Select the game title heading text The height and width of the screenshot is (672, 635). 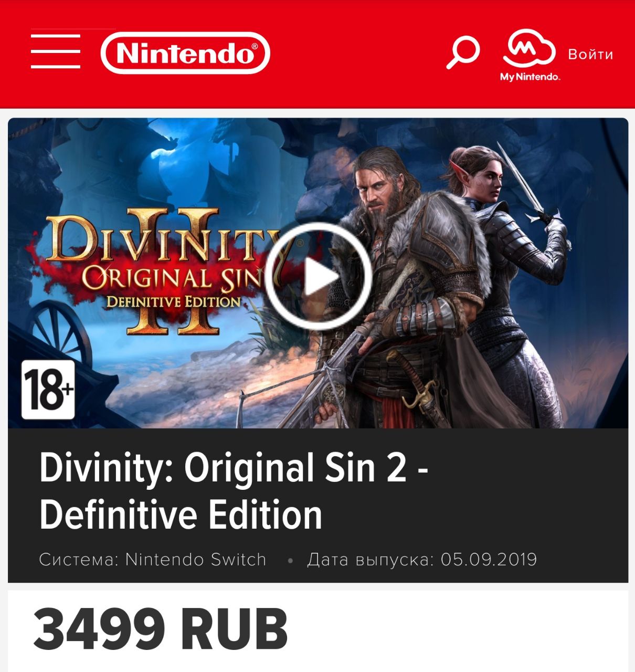click(x=234, y=491)
